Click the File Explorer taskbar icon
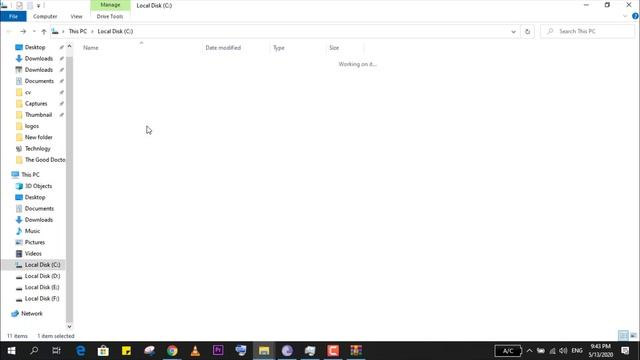640x360 pixels. click(x=264, y=351)
